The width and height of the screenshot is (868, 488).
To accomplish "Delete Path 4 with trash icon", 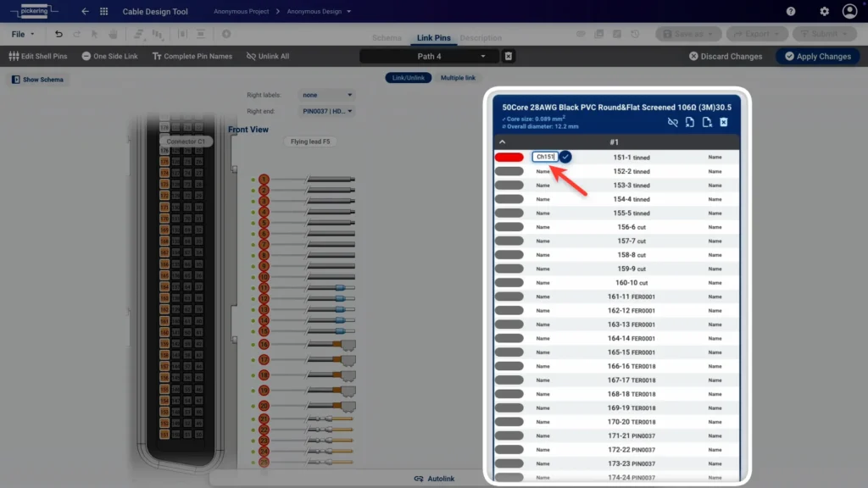I will pyautogui.click(x=509, y=56).
